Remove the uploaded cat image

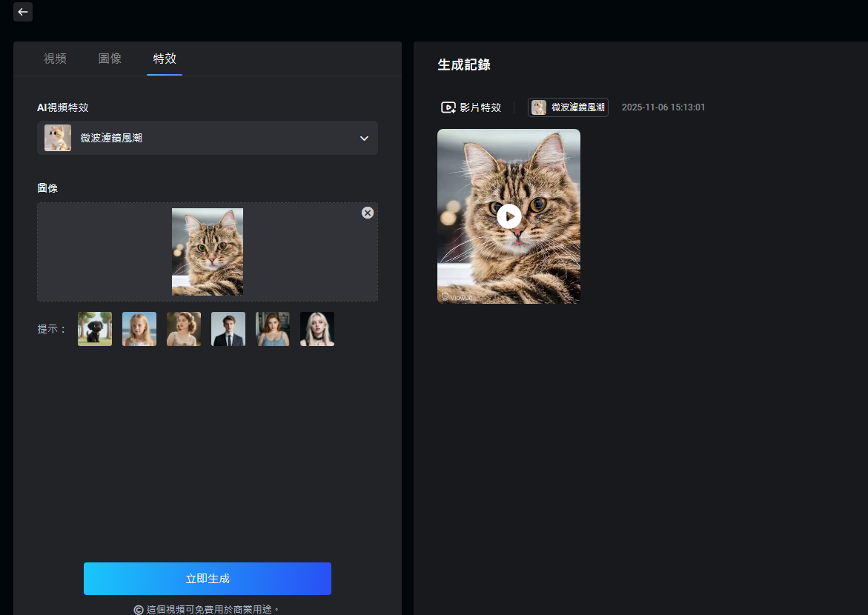[x=367, y=213]
